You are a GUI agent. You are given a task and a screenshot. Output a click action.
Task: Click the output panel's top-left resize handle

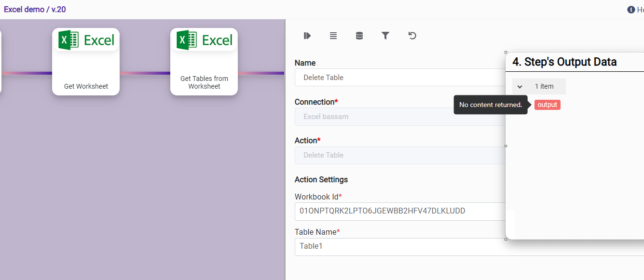point(506,52)
